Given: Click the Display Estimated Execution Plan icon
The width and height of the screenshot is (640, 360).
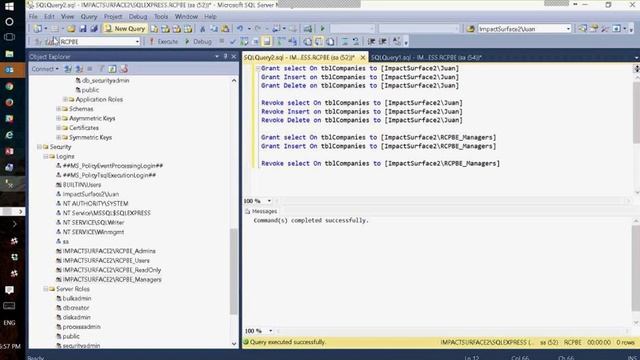Looking at the screenshot, I should [x=244, y=42].
